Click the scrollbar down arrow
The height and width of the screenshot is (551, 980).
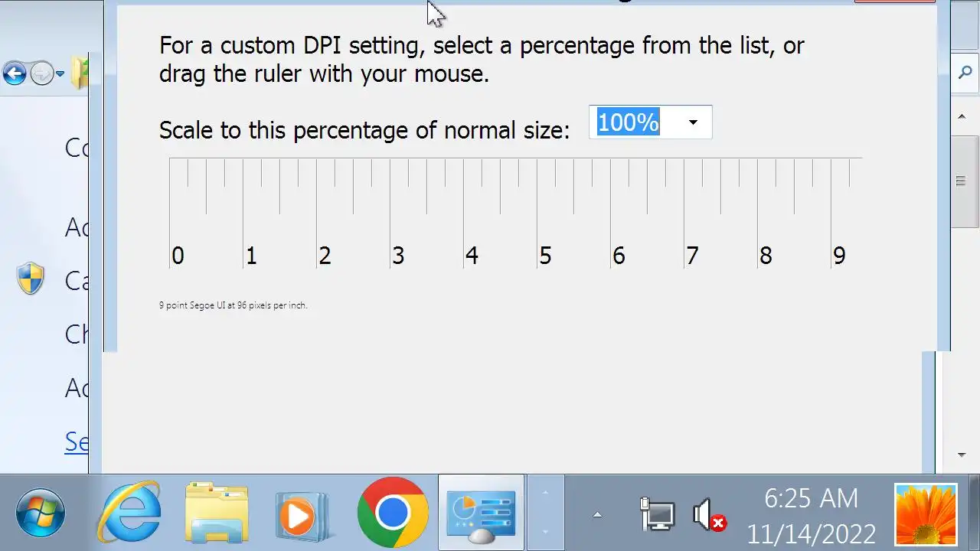[x=962, y=455]
